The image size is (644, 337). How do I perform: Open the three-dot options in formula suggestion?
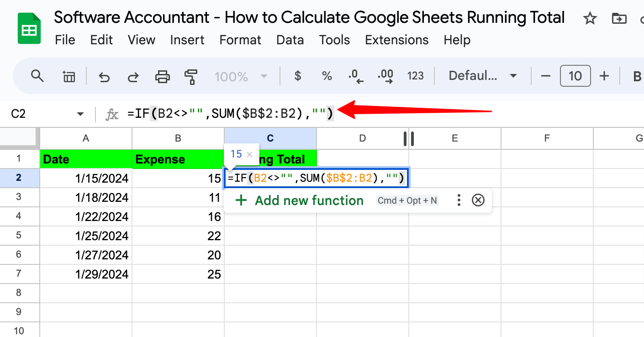tap(459, 200)
